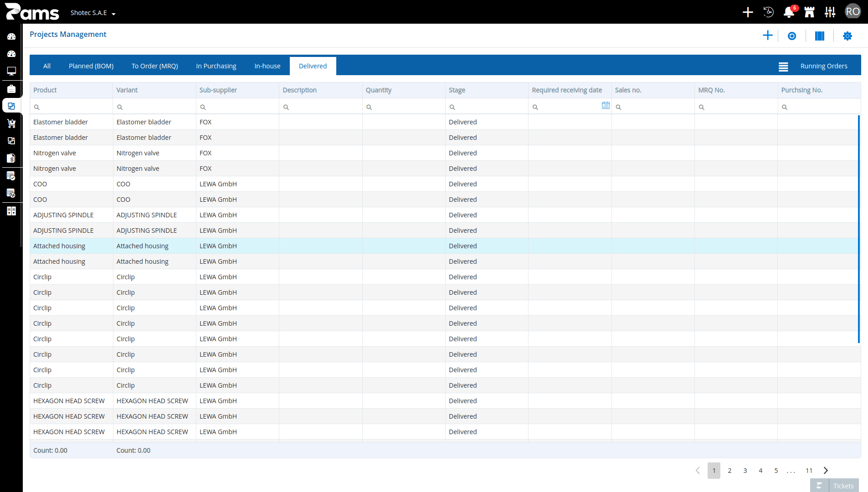
Task: Add new project with blue plus icon
Action: click(x=768, y=36)
